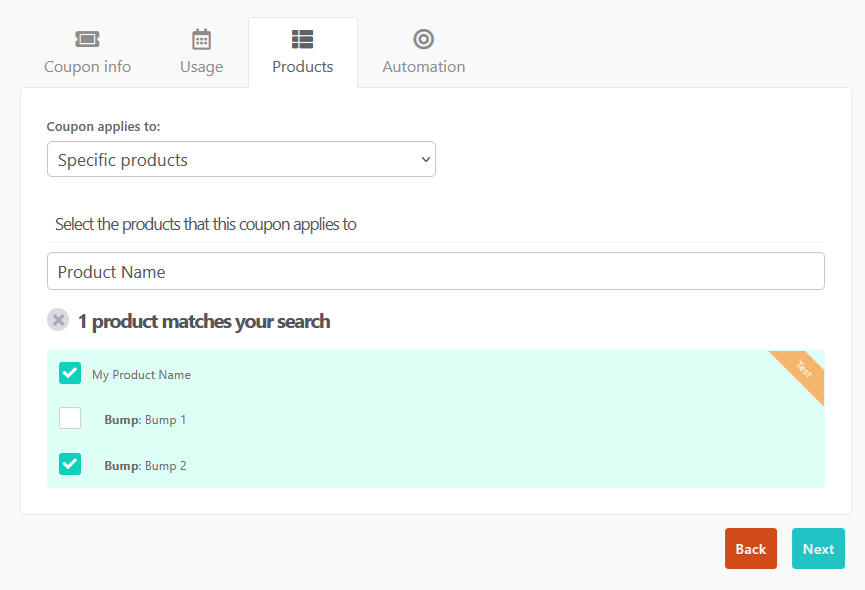Open the Coupon applies to dropdown
Screen dimensions: 865x590
pyautogui.click(x=240, y=160)
